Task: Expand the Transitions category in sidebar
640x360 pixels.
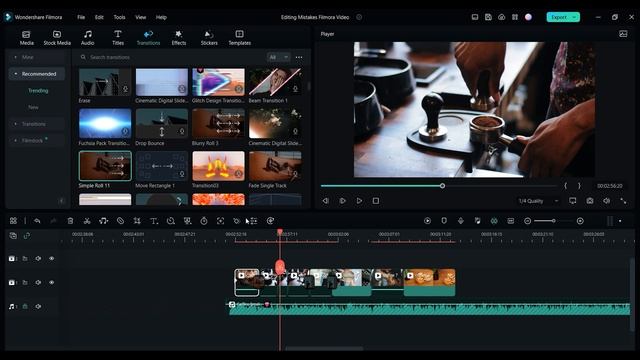Action: [37, 124]
